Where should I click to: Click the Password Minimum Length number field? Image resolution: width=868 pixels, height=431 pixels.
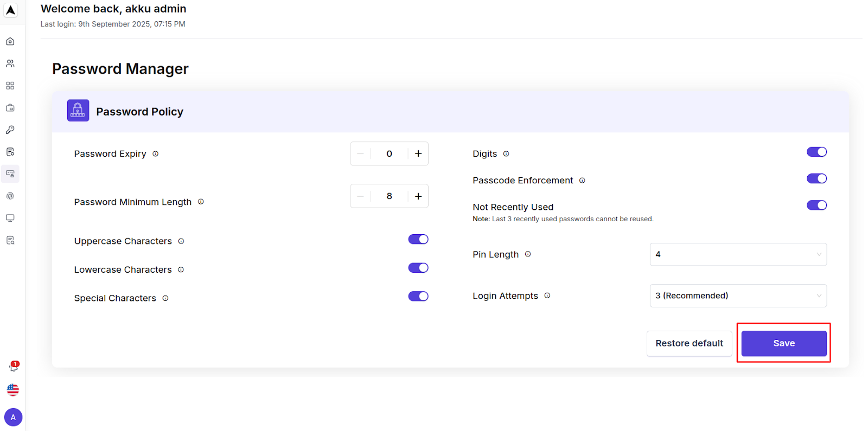(x=390, y=196)
